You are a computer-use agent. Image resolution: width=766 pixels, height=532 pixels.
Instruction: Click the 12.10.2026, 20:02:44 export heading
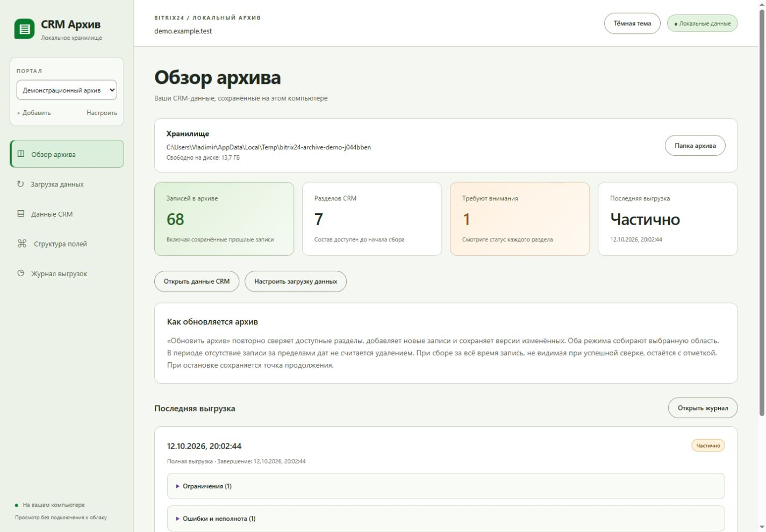(204, 446)
